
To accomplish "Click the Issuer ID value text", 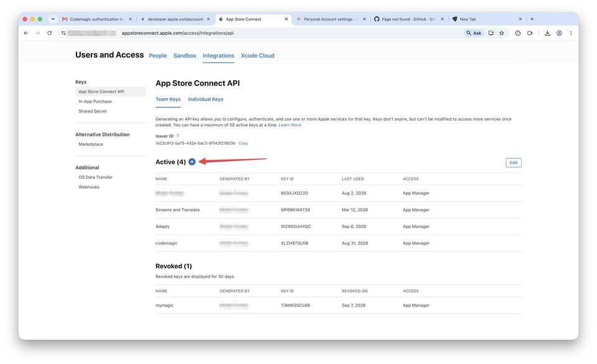I will click(x=195, y=143).
